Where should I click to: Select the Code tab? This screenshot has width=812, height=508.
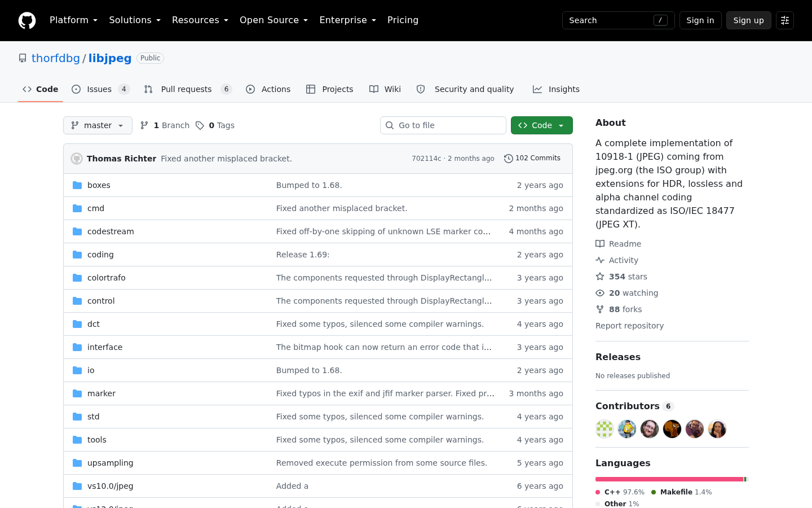pos(40,89)
